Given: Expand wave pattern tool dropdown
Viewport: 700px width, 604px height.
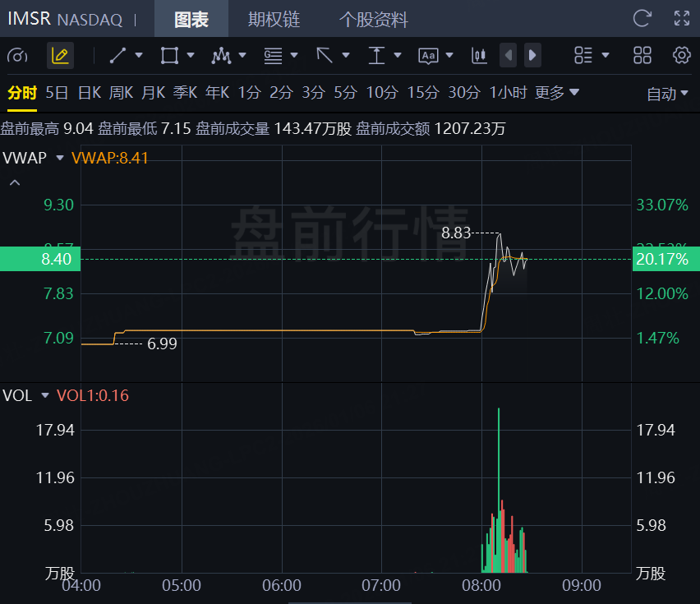Looking at the screenshot, I should [x=242, y=55].
